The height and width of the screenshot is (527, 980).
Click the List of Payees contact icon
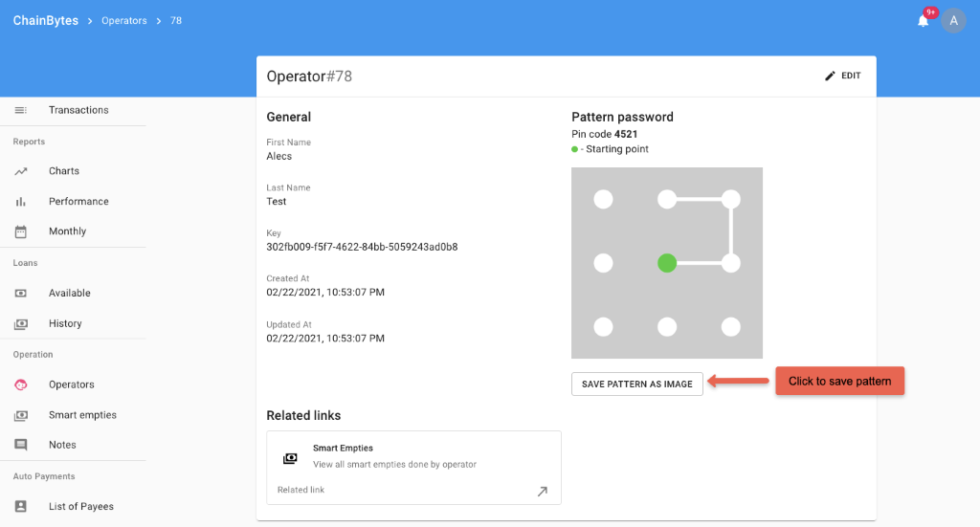[21, 506]
